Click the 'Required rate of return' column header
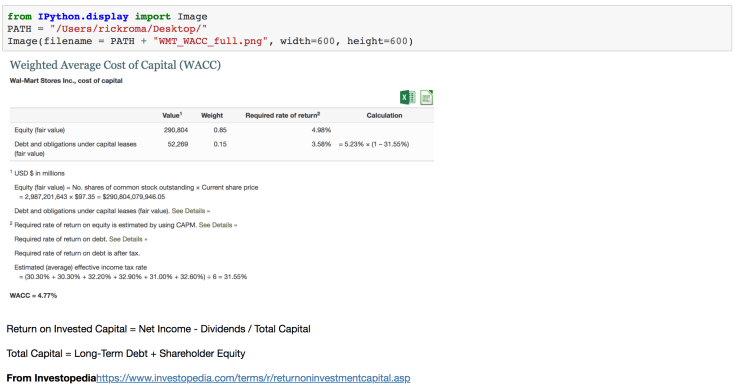The width and height of the screenshot is (738, 388). click(x=283, y=115)
